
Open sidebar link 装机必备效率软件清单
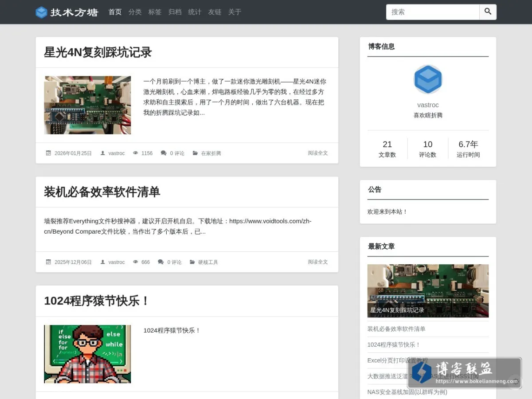[396, 329]
